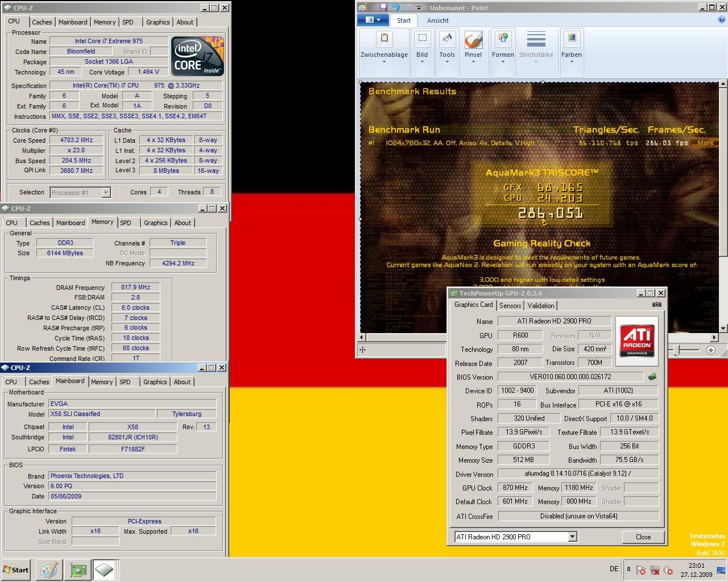Viewport: 728px width, 582px height.
Task: Click the Undo arrow in Paint's quick access toolbar
Action: [x=396, y=7]
